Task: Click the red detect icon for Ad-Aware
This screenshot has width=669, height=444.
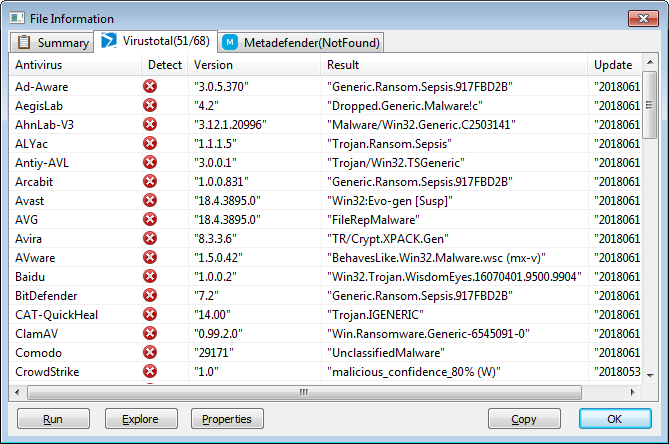Action: (x=150, y=86)
